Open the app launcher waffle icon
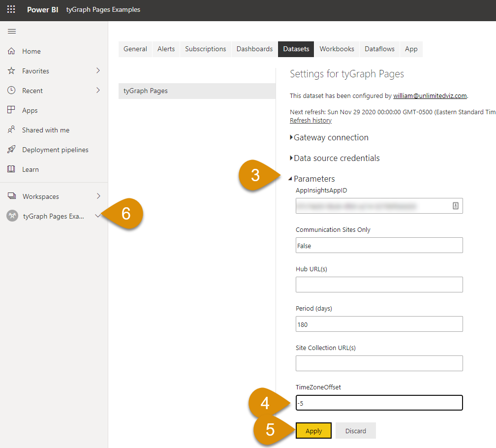The height and width of the screenshot is (448, 496). 11,9
